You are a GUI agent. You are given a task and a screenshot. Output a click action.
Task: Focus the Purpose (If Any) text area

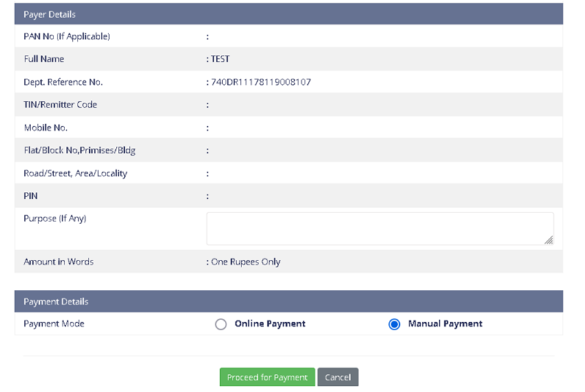point(379,228)
